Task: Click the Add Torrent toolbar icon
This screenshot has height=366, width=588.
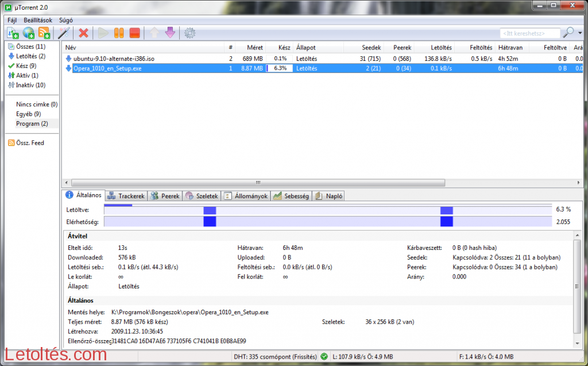Action: click(13, 33)
